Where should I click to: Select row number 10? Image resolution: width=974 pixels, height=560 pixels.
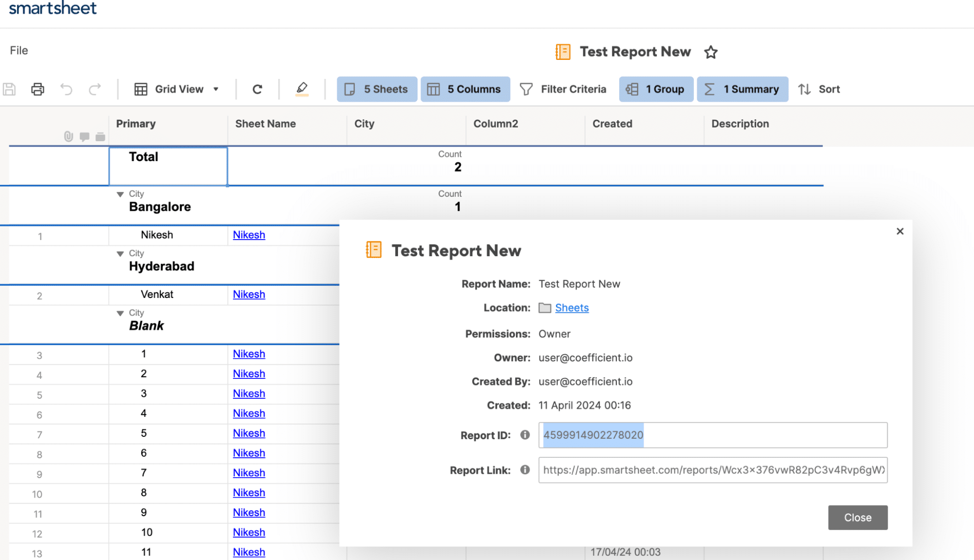[37, 494]
